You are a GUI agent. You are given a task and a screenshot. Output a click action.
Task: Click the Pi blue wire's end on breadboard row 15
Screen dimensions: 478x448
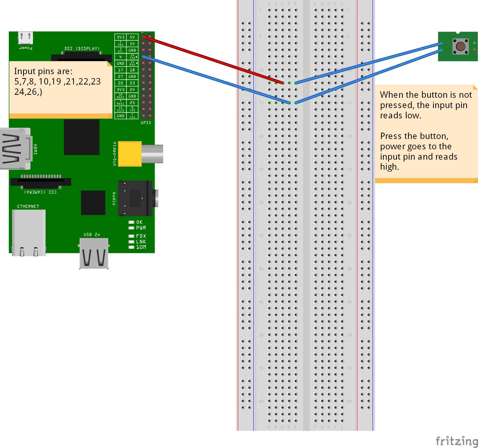pyautogui.click(x=289, y=103)
